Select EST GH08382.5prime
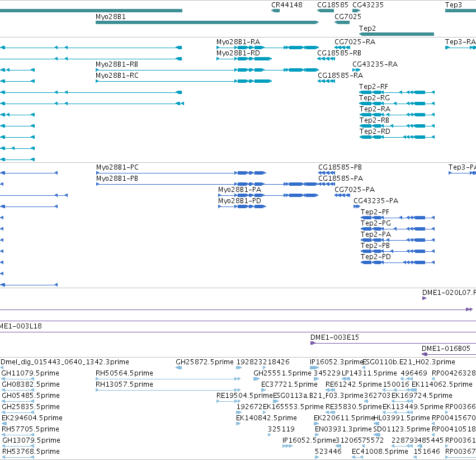The width and height of the screenshot is (476, 460). [x=18, y=390]
